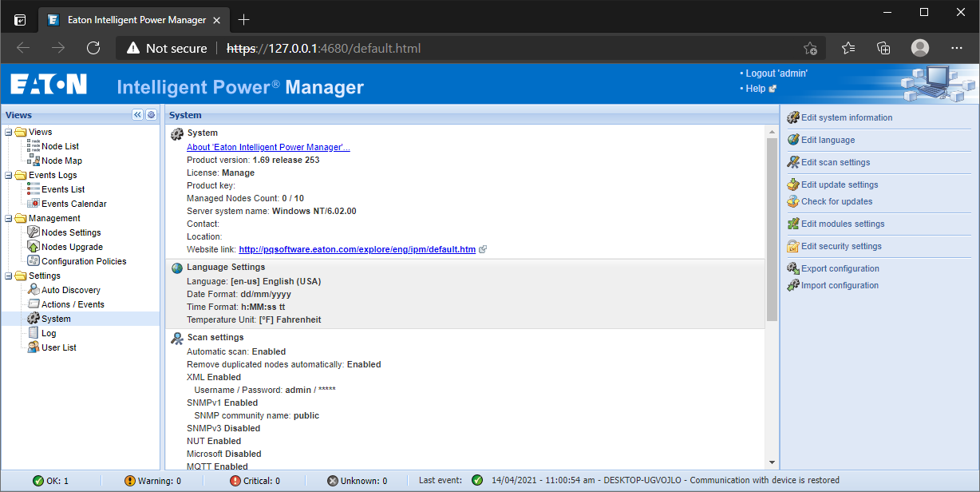980x492 pixels.
Task: Click the Views panel settings gear icon
Action: (x=151, y=115)
